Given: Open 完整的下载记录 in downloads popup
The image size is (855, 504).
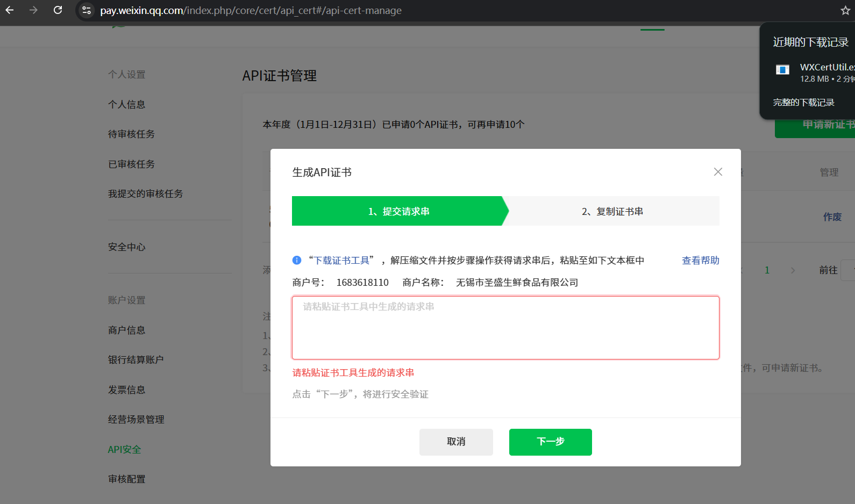Looking at the screenshot, I should 803,103.
